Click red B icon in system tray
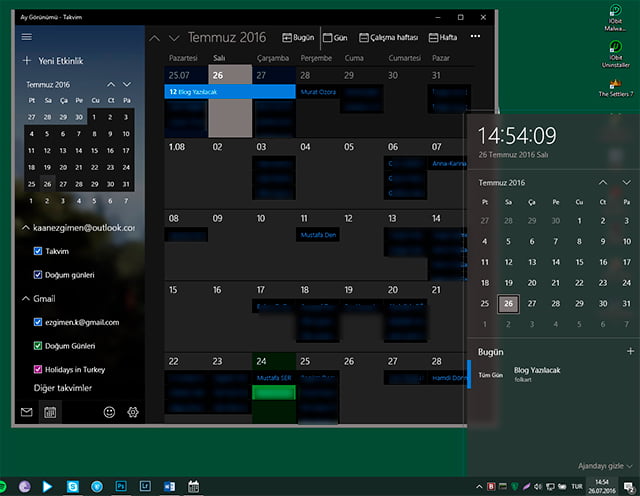 pyautogui.click(x=491, y=486)
